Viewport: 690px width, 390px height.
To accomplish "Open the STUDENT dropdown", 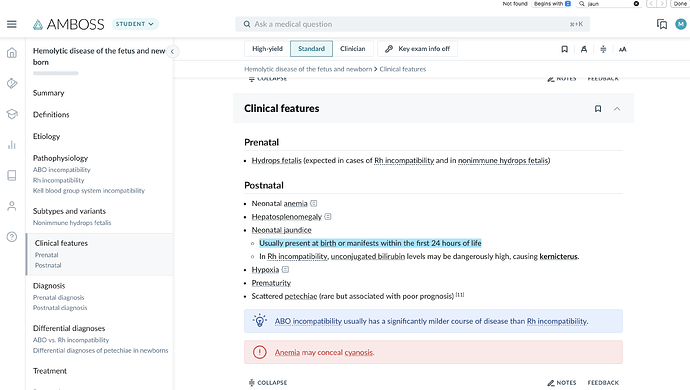I will pos(135,24).
